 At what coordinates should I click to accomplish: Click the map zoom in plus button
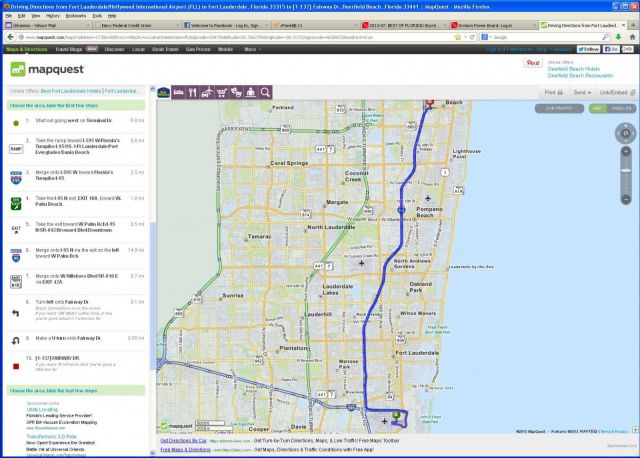626,151
